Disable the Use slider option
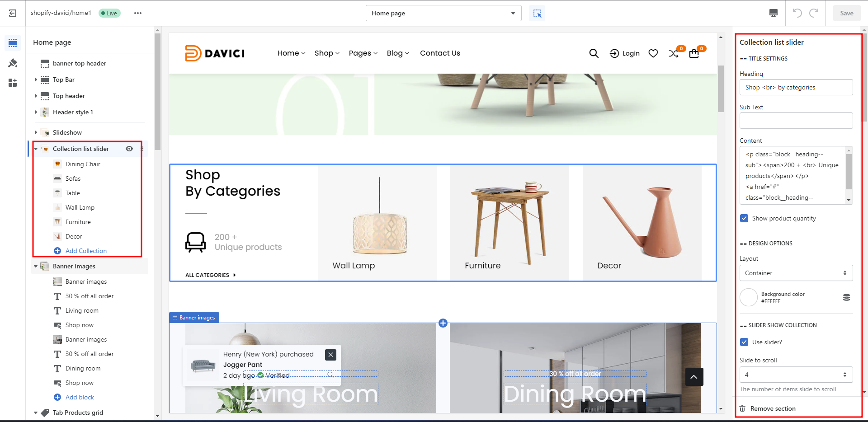This screenshot has height=422, width=868. click(x=744, y=342)
